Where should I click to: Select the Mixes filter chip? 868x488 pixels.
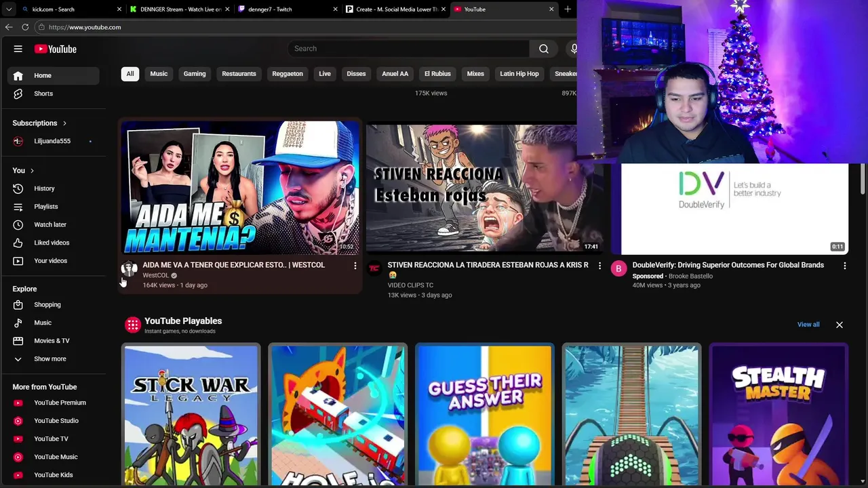pyautogui.click(x=475, y=74)
